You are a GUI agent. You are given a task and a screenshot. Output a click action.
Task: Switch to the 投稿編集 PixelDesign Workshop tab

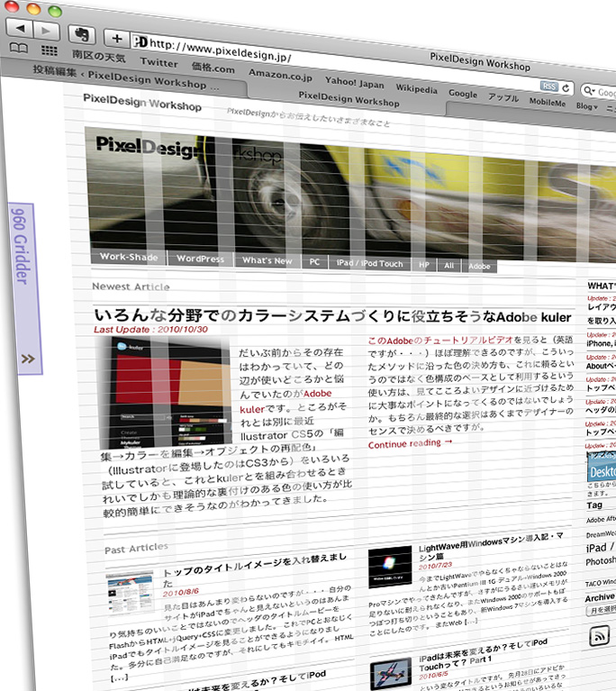tap(125, 78)
